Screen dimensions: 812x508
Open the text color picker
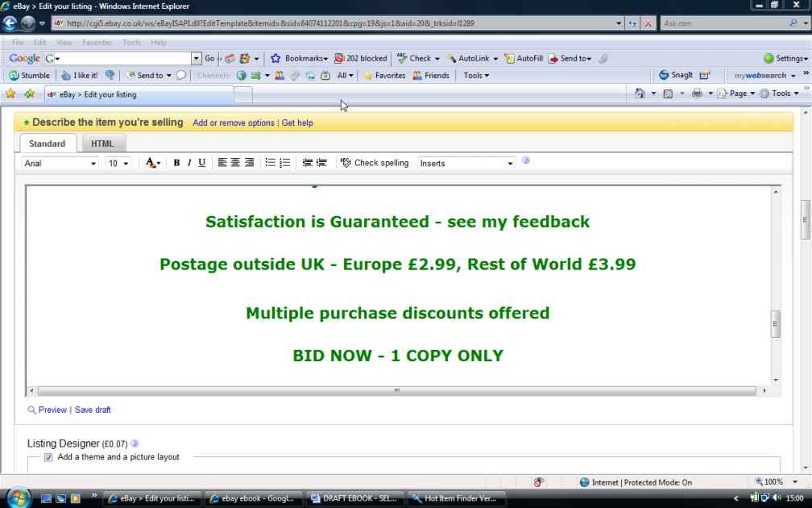[153, 163]
